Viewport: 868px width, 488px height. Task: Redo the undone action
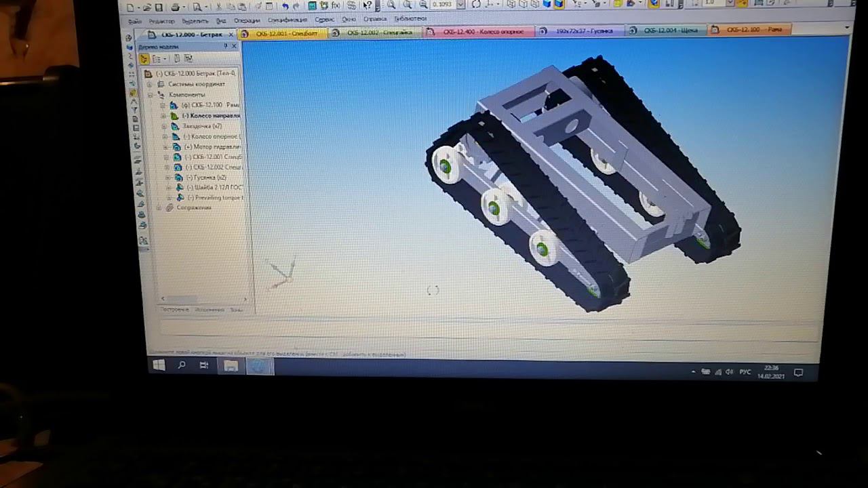pyautogui.click(x=296, y=6)
